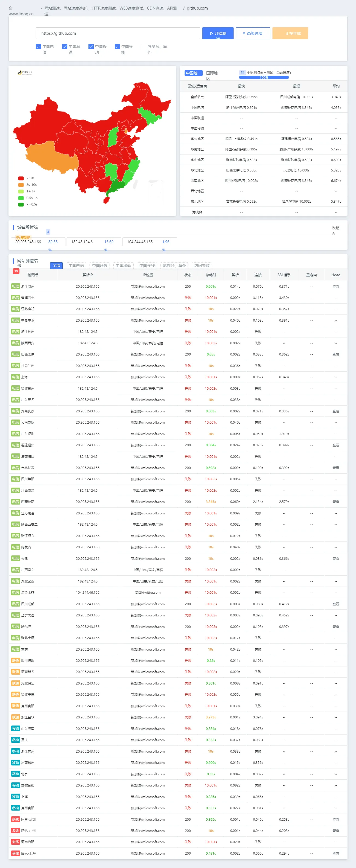Sort by the 总耗时 column header
Viewport: 356px width, 868px height.
tap(211, 275)
